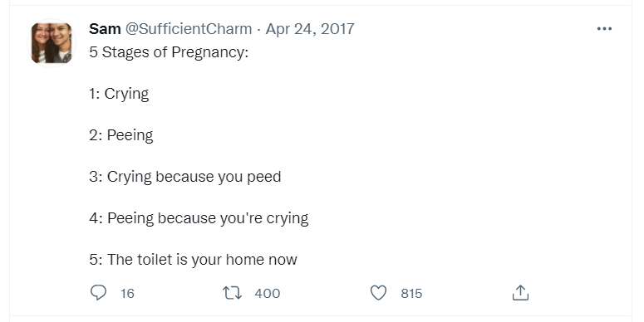
Task: Open the share tweet upload icon
Action: [x=520, y=292]
